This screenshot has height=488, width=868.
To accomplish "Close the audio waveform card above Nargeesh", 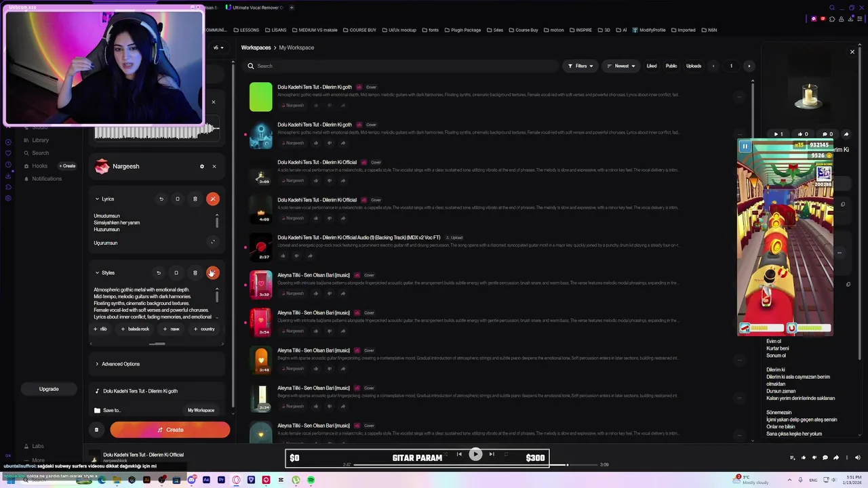I will [x=213, y=102].
